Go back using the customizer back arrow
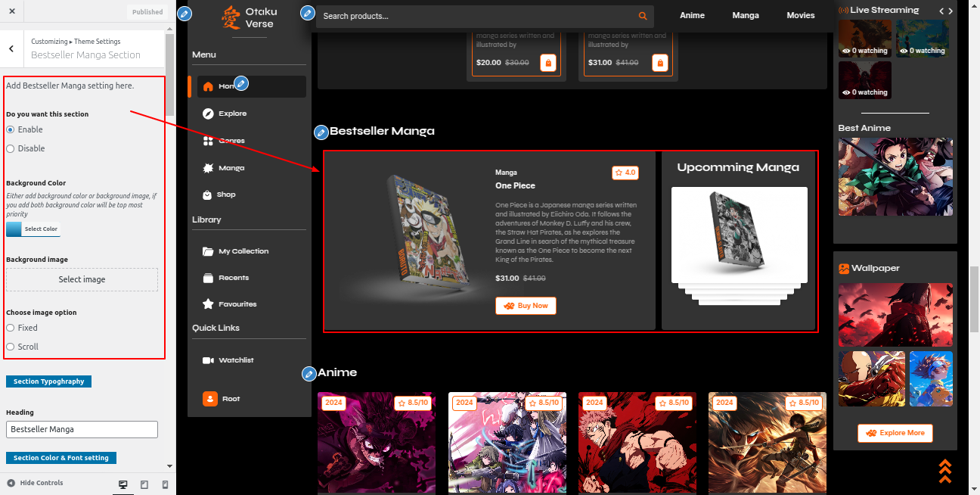Screen dimensions: 980x495 coord(11,48)
